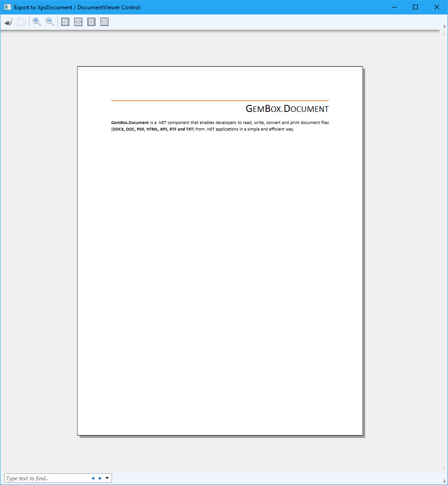Click the Copy icon in the toolbar

21,22
